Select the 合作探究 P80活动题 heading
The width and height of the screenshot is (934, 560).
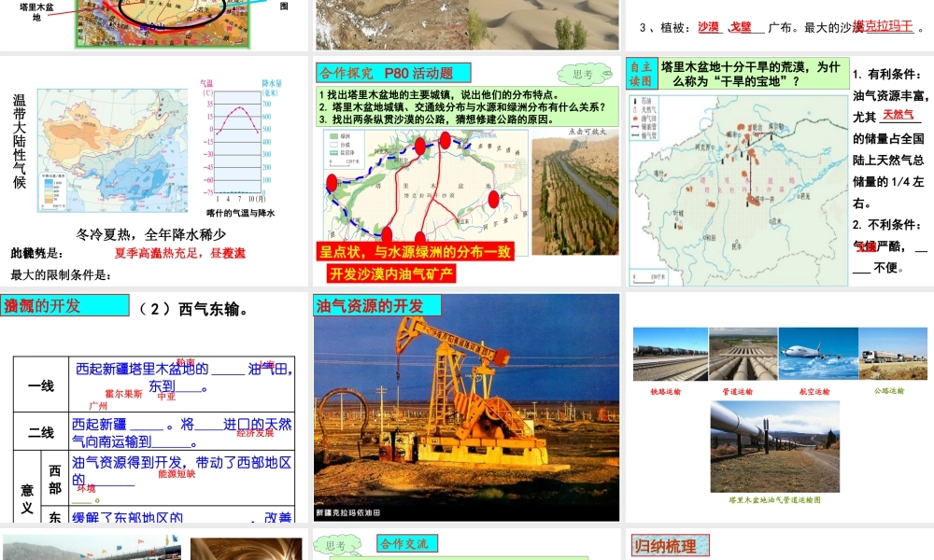click(393, 73)
